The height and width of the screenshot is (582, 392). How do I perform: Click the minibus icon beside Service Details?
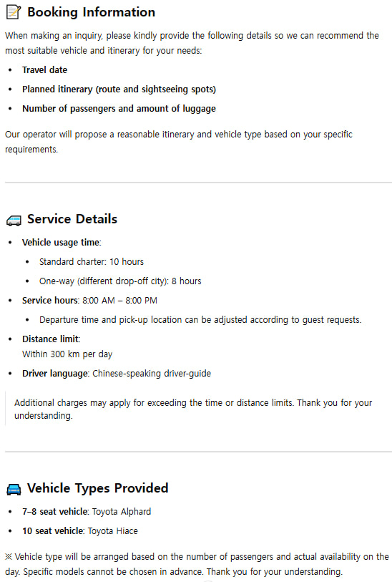pos(14,221)
